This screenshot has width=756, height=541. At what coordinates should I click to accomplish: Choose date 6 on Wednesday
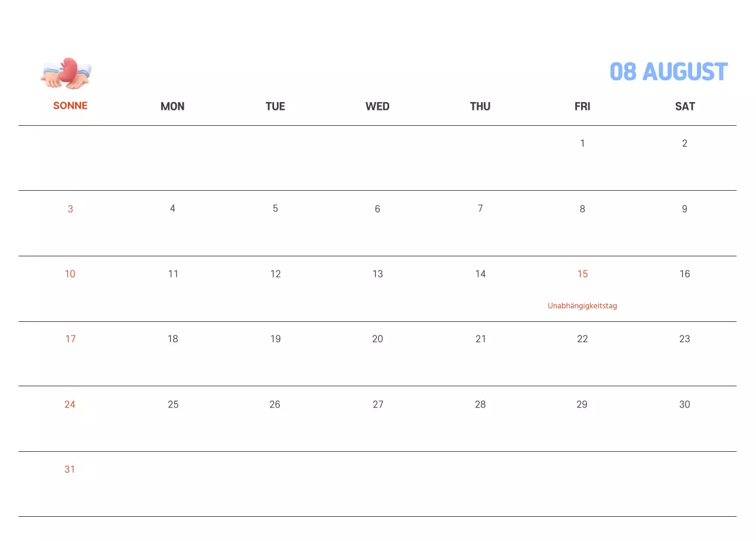pos(377,208)
